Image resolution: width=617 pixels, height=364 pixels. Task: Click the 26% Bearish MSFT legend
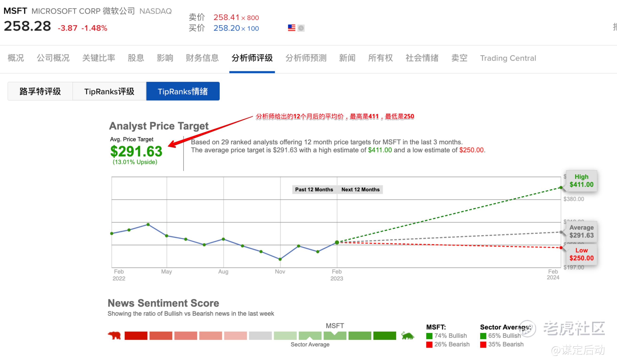(448, 344)
